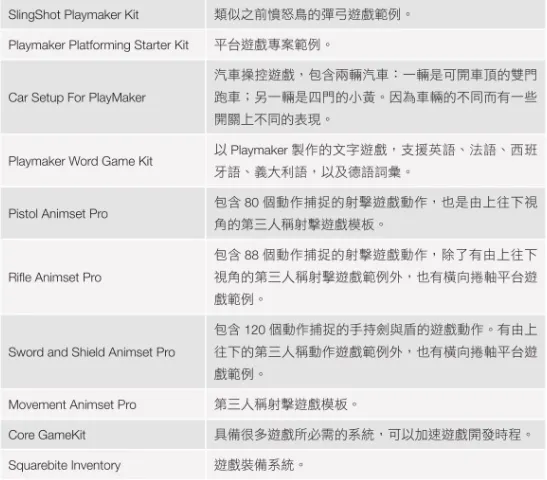Select the Rifle Animset Pro cell
This screenshot has height=480, width=547.
(103, 277)
